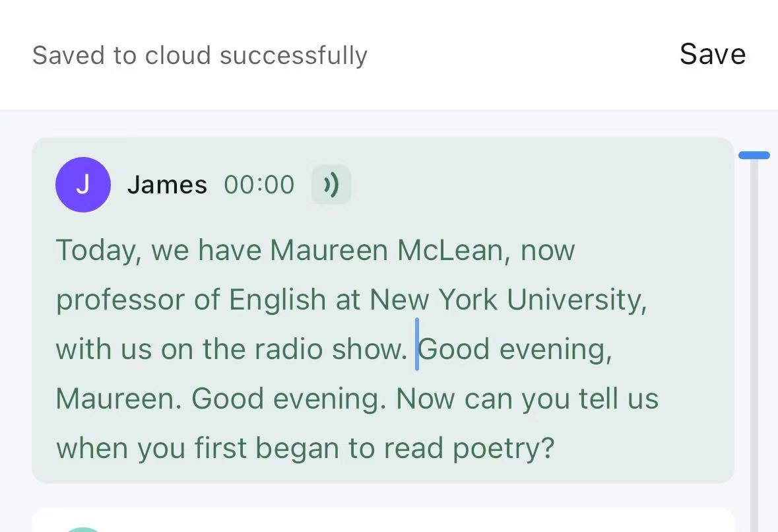Grab the blue scrollbar handle

click(754, 155)
